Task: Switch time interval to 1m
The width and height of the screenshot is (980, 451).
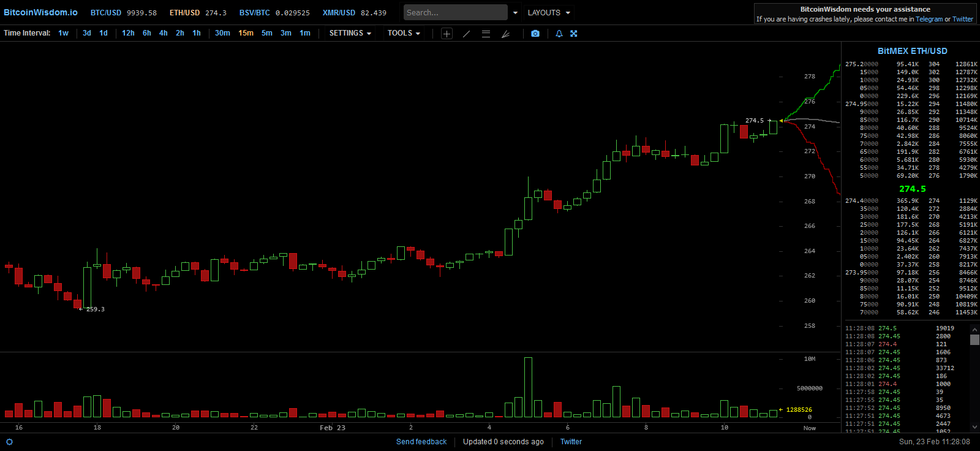Action: pyautogui.click(x=305, y=33)
